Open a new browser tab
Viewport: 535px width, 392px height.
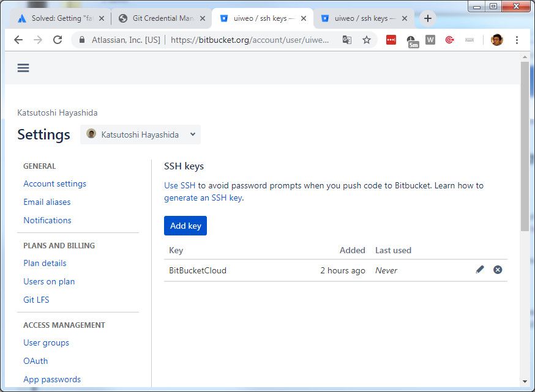pyautogui.click(x=427, y=18)
